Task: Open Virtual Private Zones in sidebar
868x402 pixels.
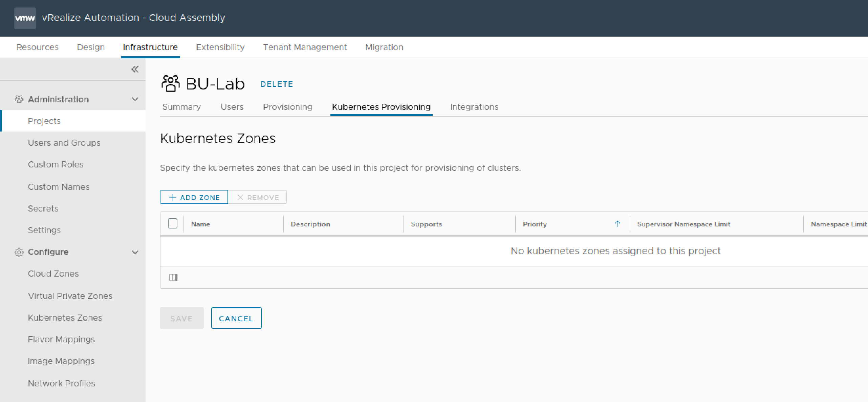Action: [70, 296]
